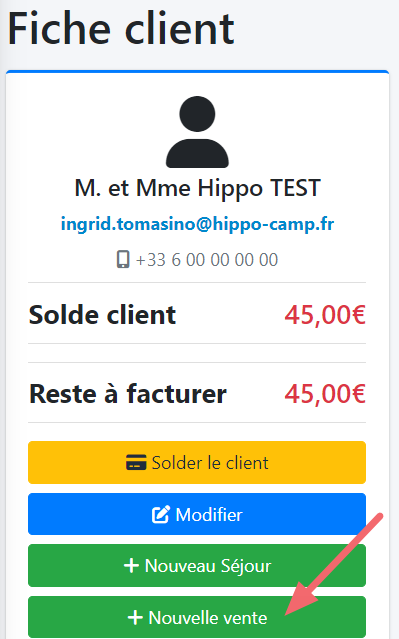Click the phone number +33 6 00 00 00 00
Image resolution: width=399 pixels, height=639 pixels.
pyautogui.click(x=207, y=260)
